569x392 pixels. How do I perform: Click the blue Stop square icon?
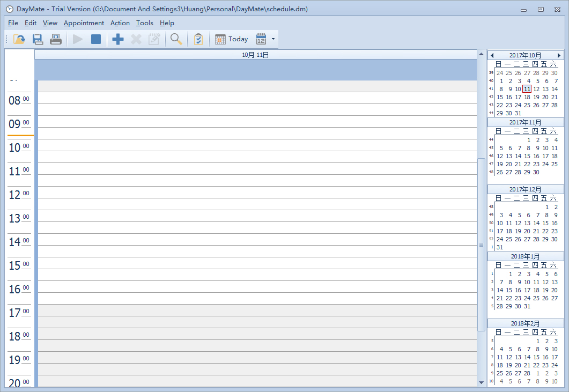96,39
